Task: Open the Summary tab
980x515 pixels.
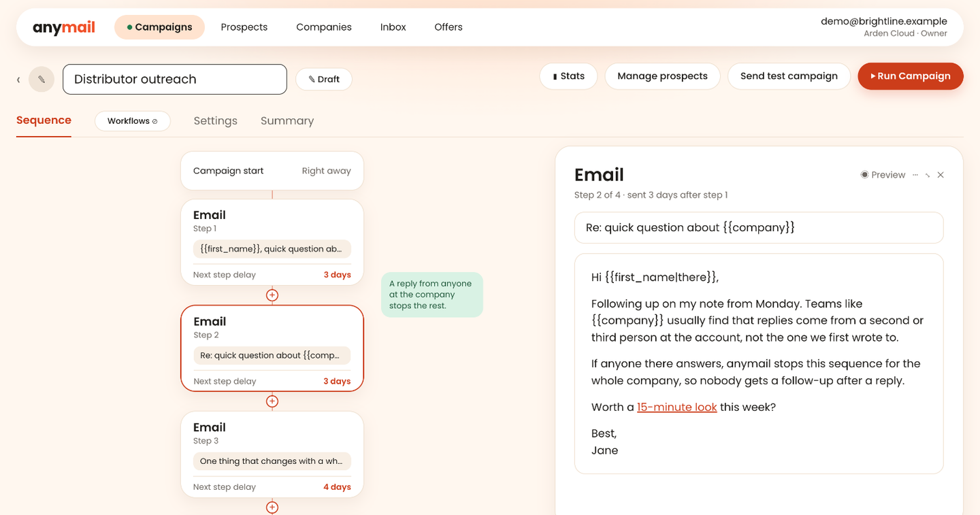Action: (287, 121)
